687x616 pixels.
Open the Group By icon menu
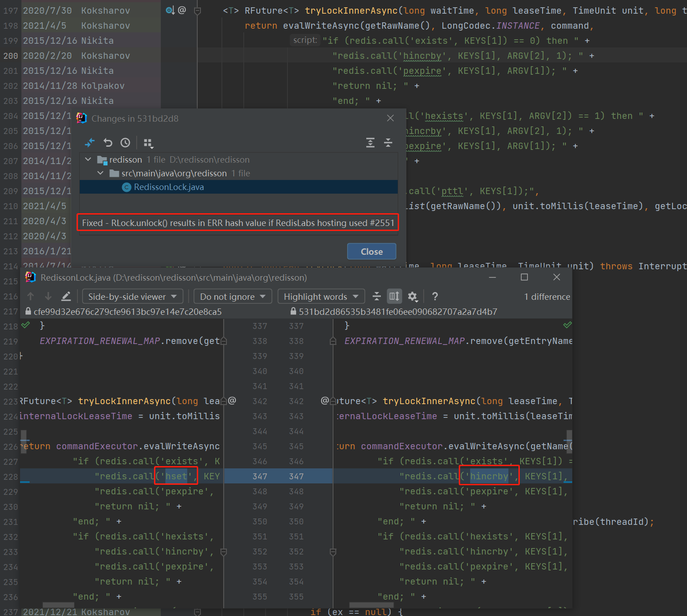(148, 143)
